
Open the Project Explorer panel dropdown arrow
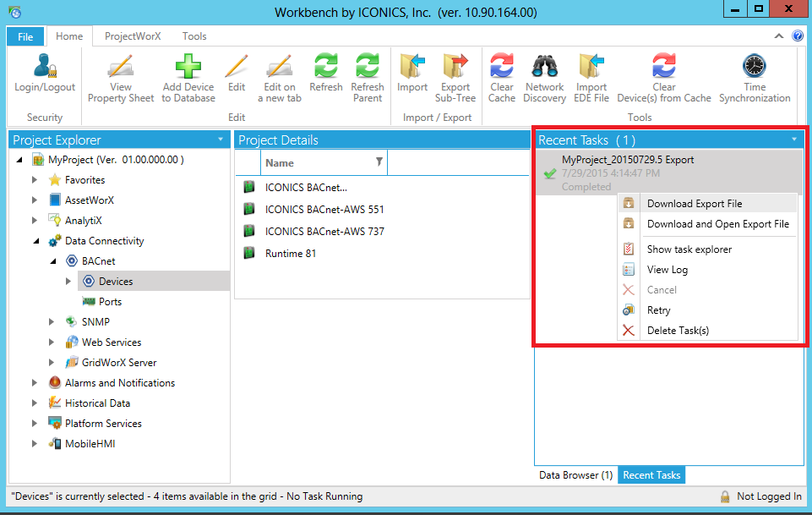pos(221,140)
